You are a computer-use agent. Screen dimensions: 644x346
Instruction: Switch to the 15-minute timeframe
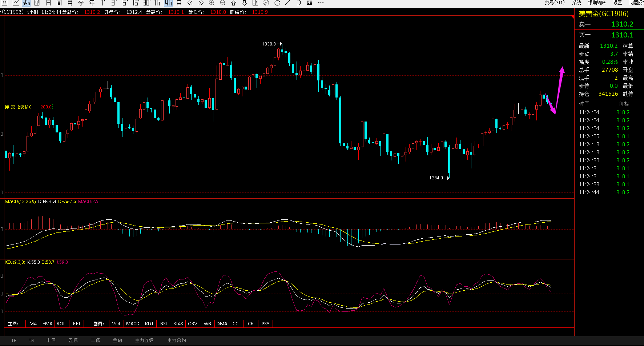[x=136, y=3]
